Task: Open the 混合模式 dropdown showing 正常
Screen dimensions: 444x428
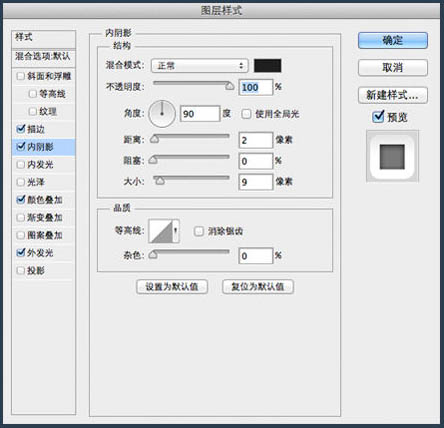Action: (200, 66)
